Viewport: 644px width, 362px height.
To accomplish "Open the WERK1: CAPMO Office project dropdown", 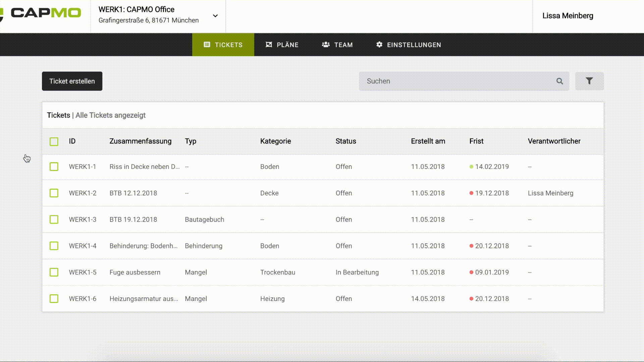I will click(x=148, y=15).
